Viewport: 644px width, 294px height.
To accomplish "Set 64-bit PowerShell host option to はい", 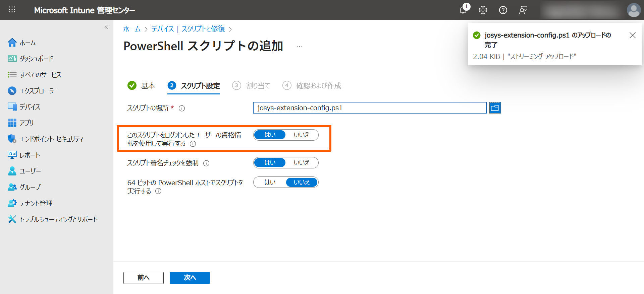I will [x=270, y=182].
